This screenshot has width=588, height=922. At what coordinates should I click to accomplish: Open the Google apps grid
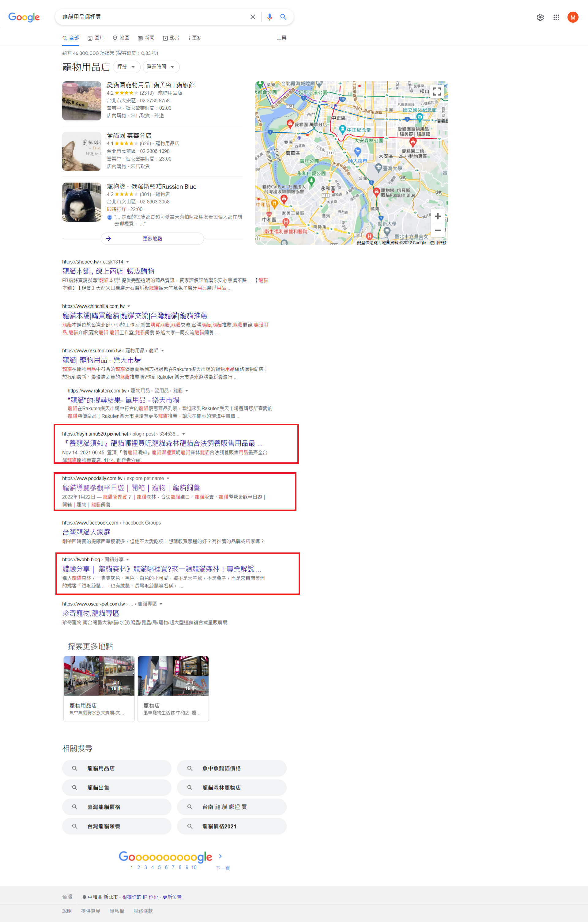click(x=556, y=17)
